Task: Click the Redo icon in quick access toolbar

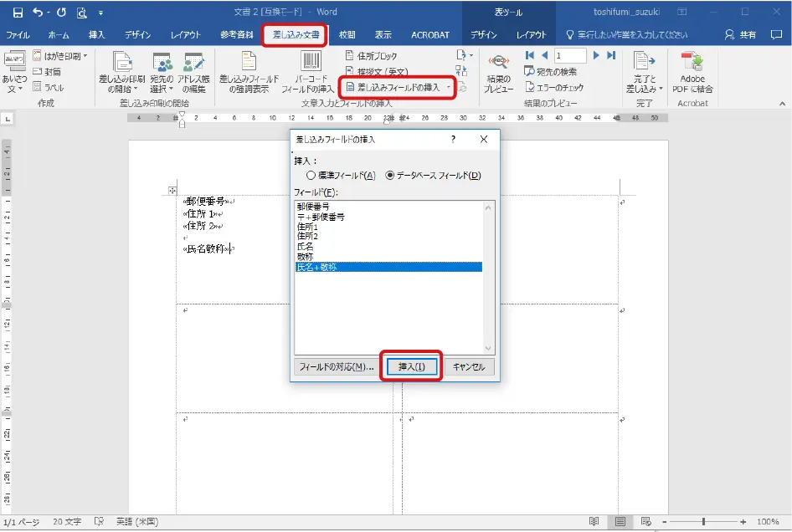Action: 61,12
